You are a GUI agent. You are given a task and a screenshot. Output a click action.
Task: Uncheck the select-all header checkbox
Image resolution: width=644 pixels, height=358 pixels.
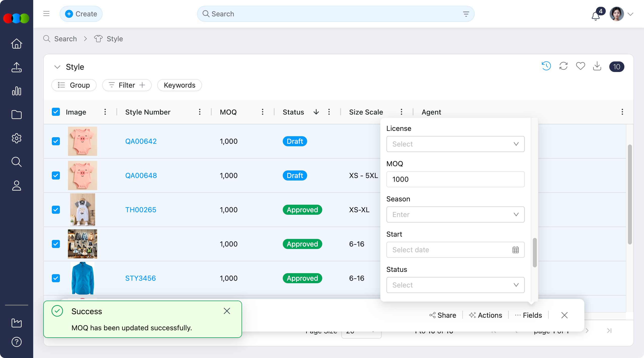tap(56, 112)
